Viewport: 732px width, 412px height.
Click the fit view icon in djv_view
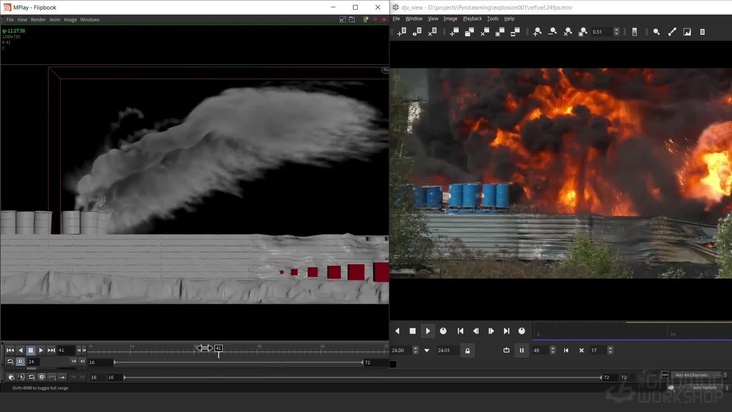coord(583,32)
